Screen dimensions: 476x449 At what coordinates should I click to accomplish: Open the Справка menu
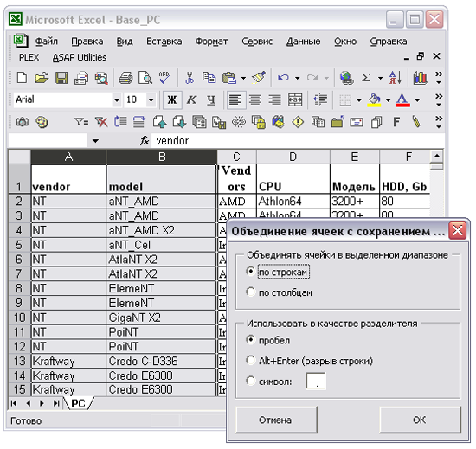(x=389, y=42)
